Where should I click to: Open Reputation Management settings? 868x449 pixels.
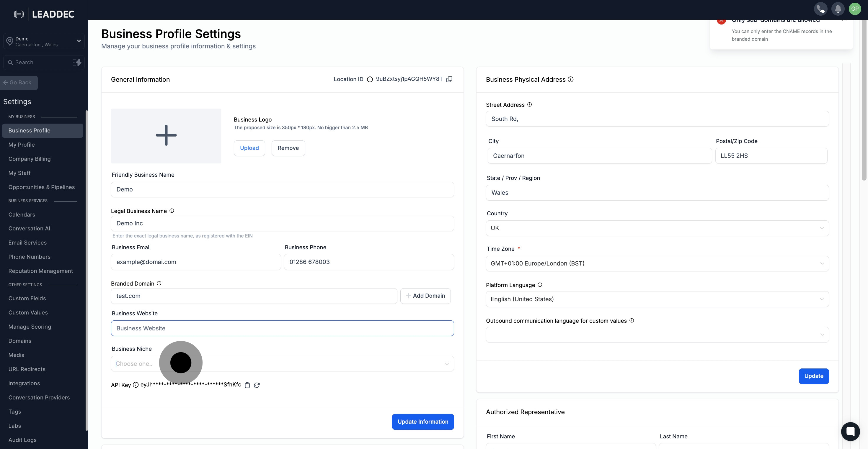pos(40,271)
